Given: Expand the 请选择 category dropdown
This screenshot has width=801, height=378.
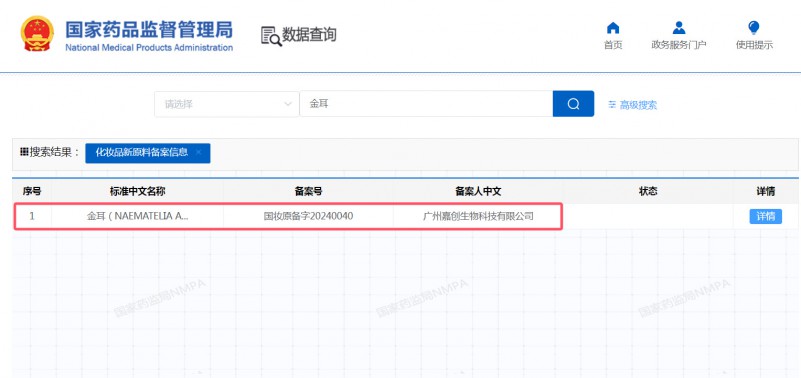Looking at the screenshot, I should 227,104.
